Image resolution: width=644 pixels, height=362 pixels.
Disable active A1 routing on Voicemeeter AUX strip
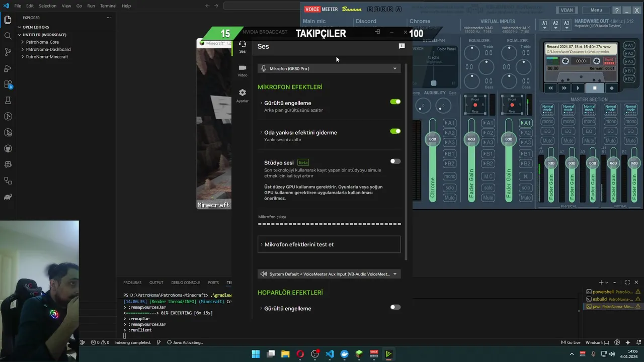click(526, 123)
